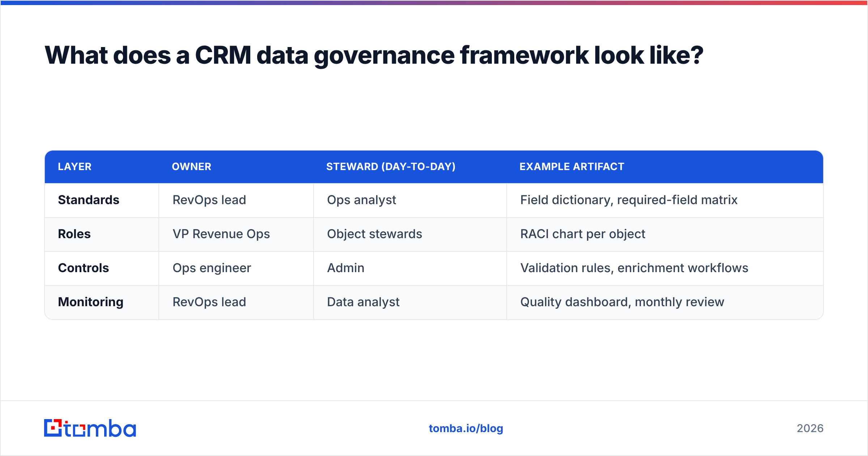Click the Controls row label

[x=84, y=268]
